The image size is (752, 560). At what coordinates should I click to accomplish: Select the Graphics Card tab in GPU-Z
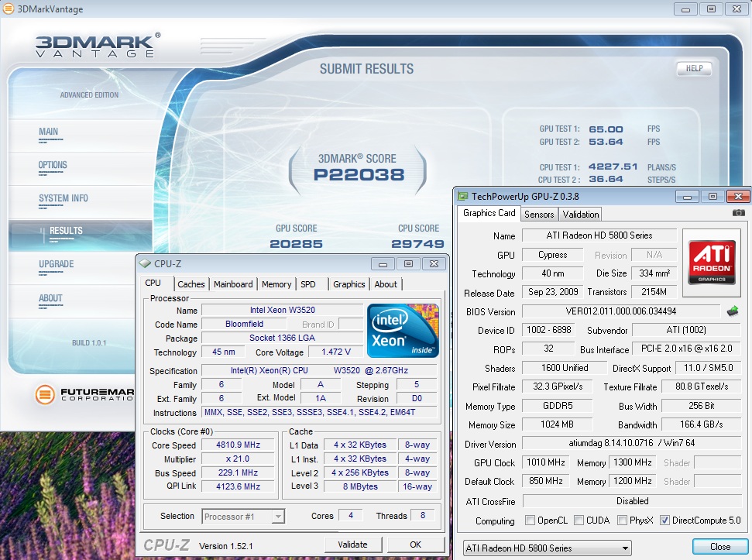pyautogui.click(x=489, y=213)
